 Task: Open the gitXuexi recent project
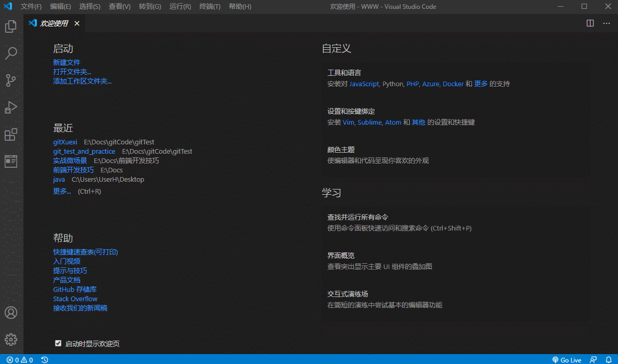point(64,142)
